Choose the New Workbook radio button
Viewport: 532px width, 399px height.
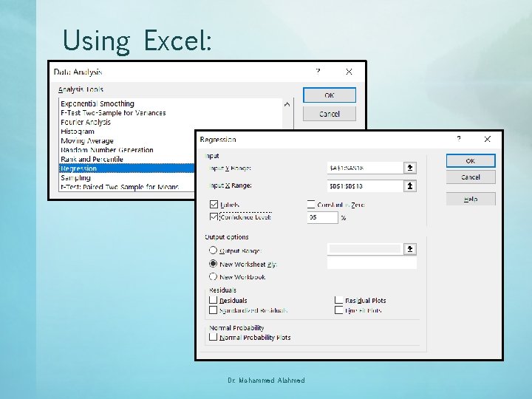213,276
